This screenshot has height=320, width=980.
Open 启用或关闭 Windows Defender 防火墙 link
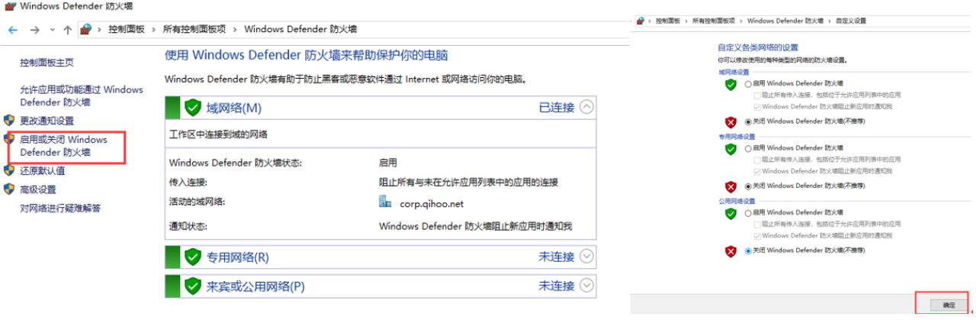tap(63, 146)
